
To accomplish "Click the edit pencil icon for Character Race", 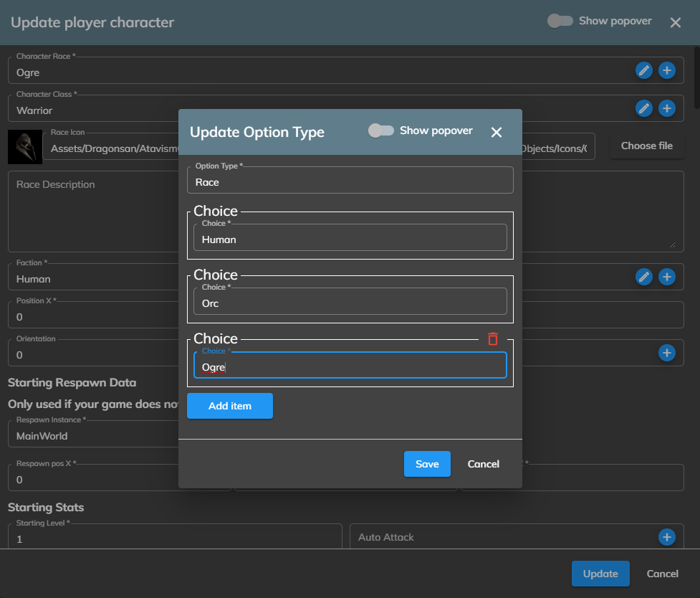I will [644, 70].
